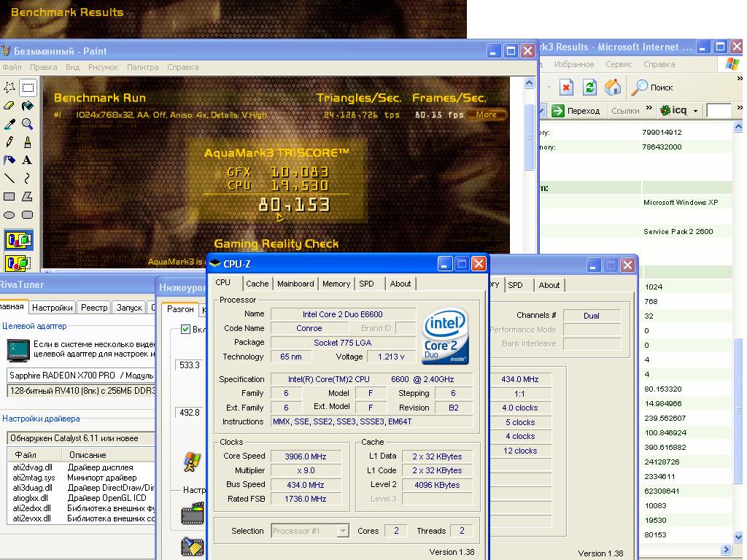Click the Refresh button in Internet Explorer

click(x=589, y=87)
